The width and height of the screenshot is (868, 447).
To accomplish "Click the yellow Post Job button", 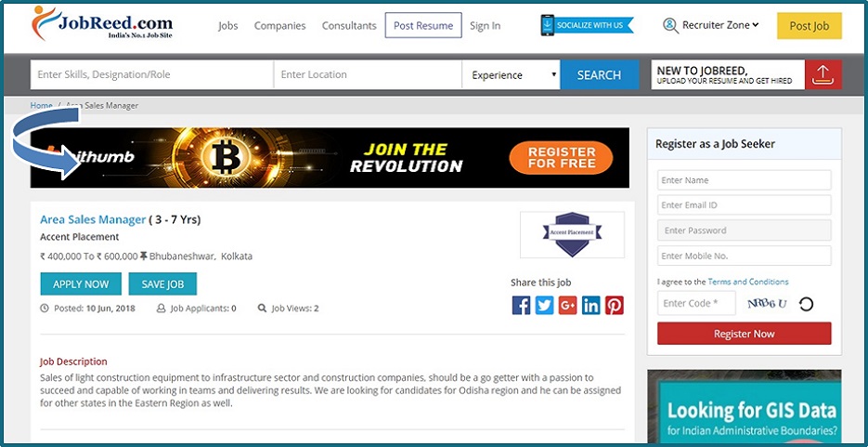I will [x=809, y=26].
